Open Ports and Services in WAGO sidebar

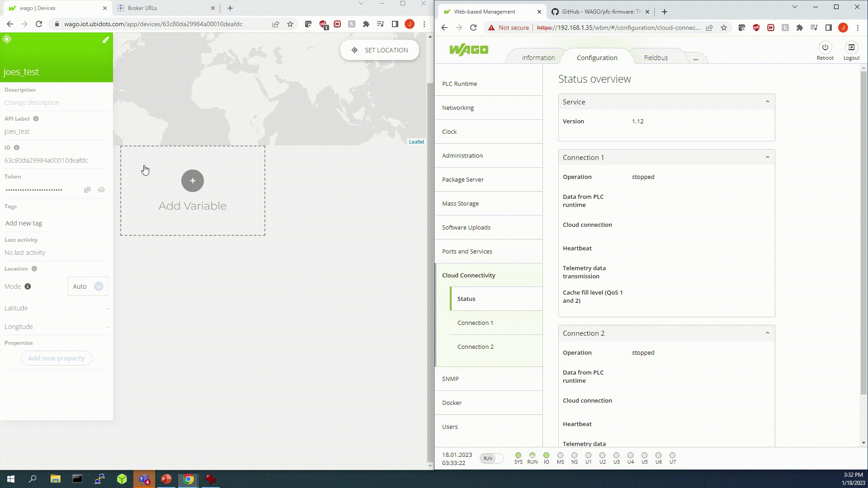[x=489, y=251]
